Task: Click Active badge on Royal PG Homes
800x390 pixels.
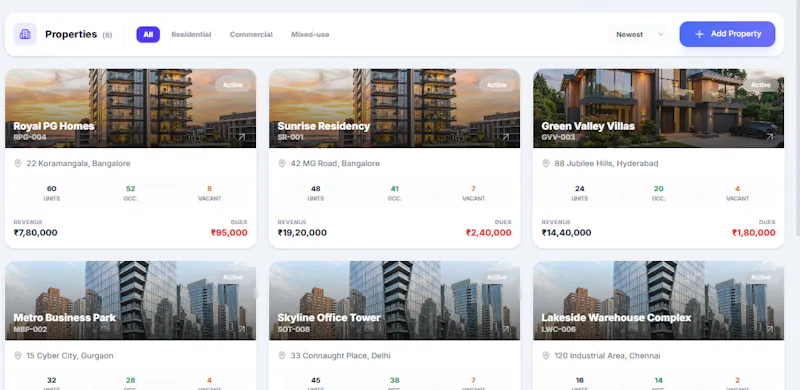Action: pos(233,85)
